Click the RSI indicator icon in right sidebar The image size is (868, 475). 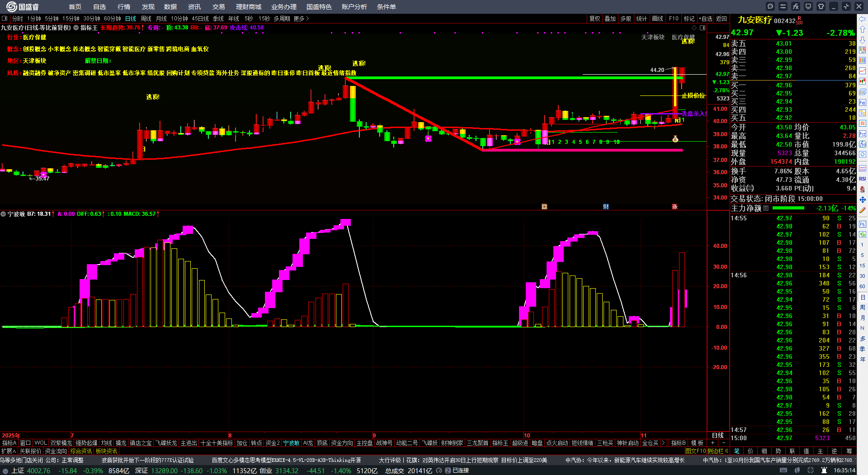click(x=863, y=179)
